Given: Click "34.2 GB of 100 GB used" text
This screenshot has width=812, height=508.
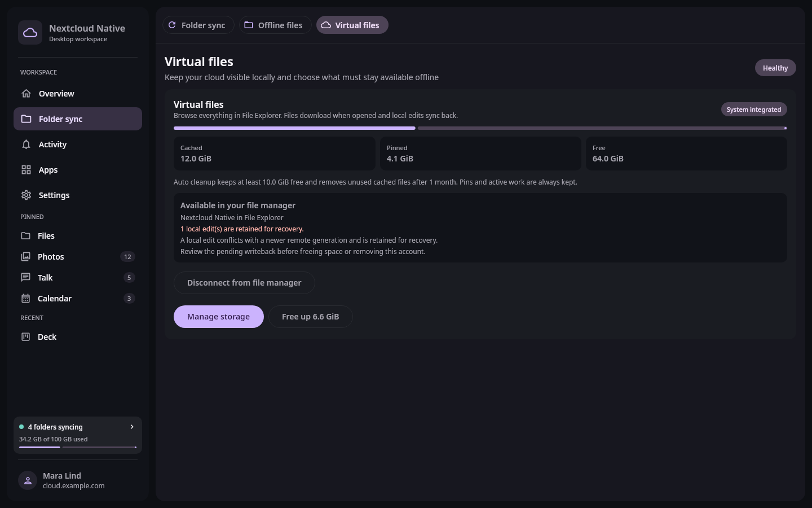Looking at the screenshot, I should [x=54, y=439].
